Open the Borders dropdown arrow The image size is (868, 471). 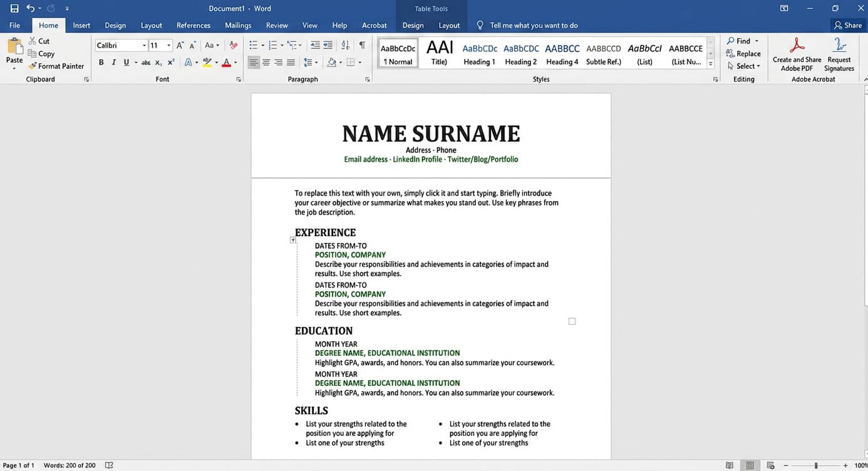coord(359,63)
